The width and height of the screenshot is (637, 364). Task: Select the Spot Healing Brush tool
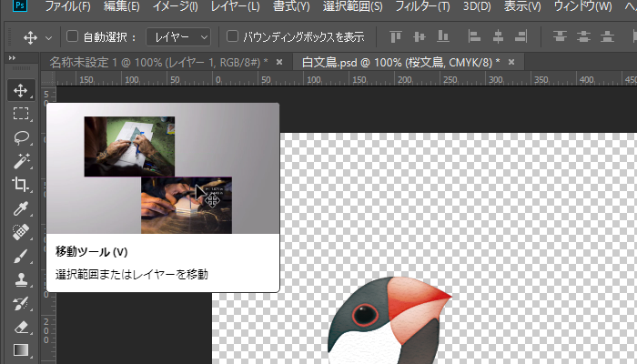[21, 232]
